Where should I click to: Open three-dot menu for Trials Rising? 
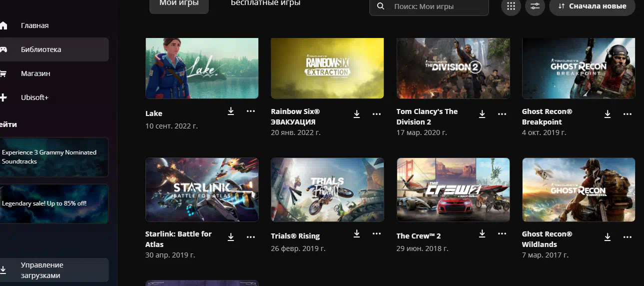click(377, 233)
